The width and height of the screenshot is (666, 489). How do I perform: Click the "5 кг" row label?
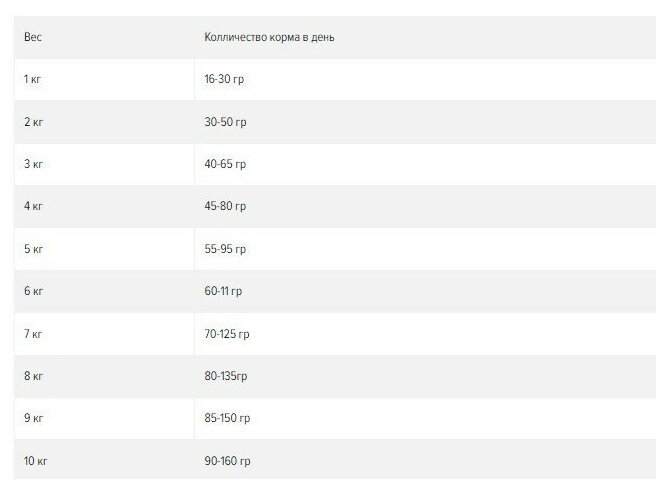(33, 249)
